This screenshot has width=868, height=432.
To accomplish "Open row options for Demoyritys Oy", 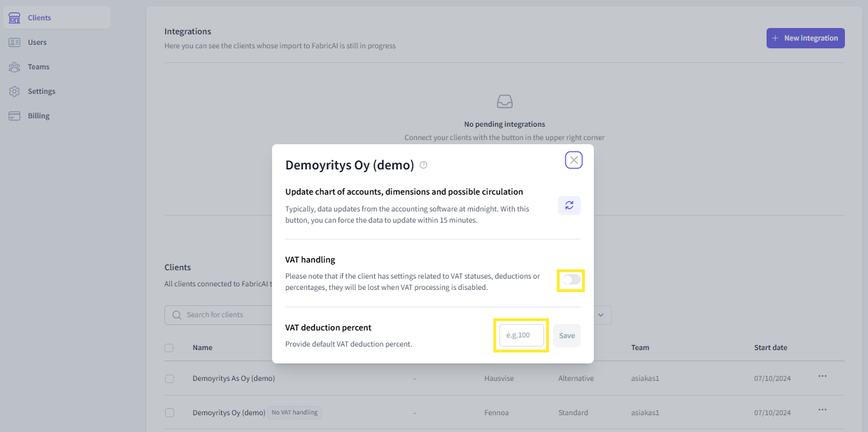I will (x=823, y=410).
